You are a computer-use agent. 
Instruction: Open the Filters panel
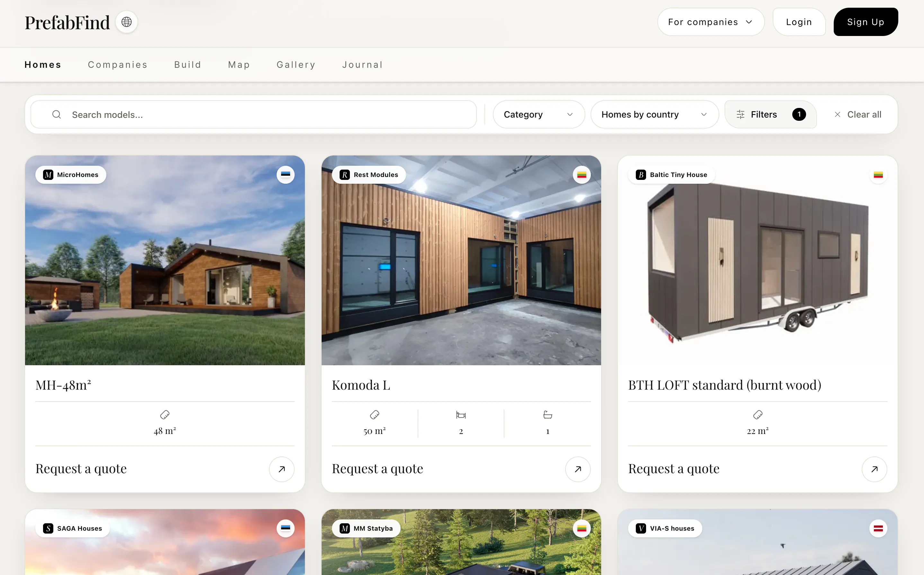click(770, 114)
